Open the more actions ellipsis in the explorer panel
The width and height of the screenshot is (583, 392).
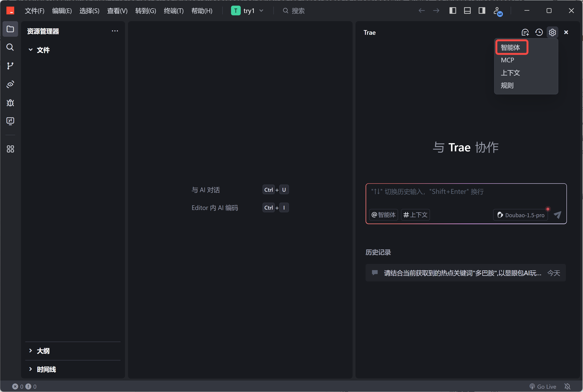115,31
